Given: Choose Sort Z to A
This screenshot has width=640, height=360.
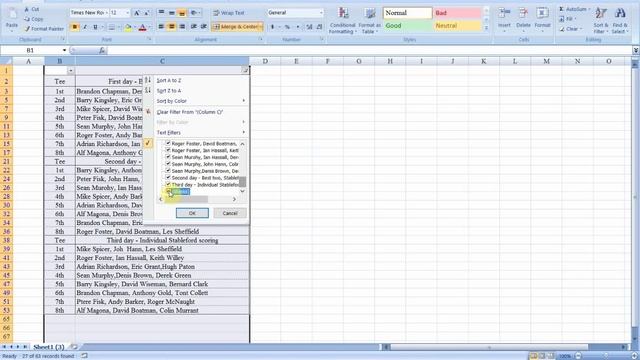Looking at the screenshot, I should (x=169, y=91).
